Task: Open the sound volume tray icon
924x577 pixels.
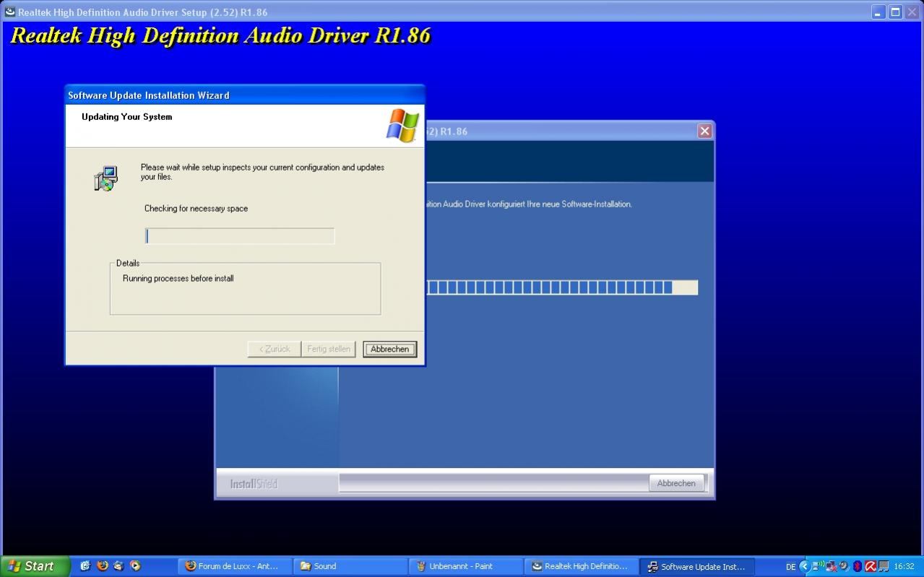Action: 844,567
